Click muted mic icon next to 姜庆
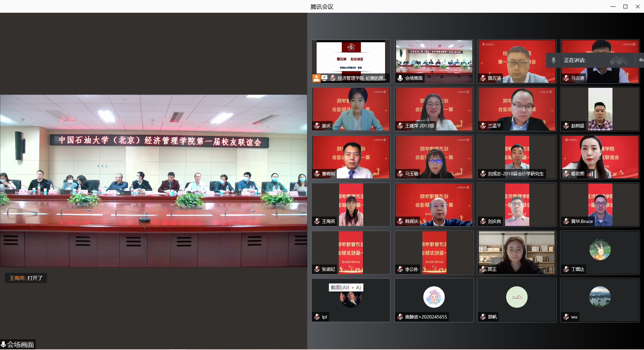The width and height of the screenshot is (644, 350). click(317, 126)
